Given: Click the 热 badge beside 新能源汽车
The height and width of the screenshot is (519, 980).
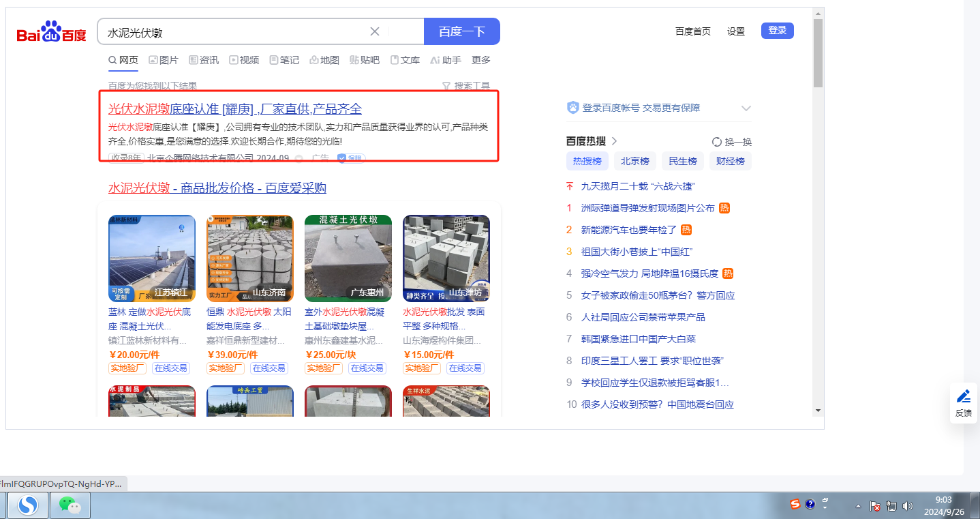Looking at the screenshot, I should tap(686, 230).
